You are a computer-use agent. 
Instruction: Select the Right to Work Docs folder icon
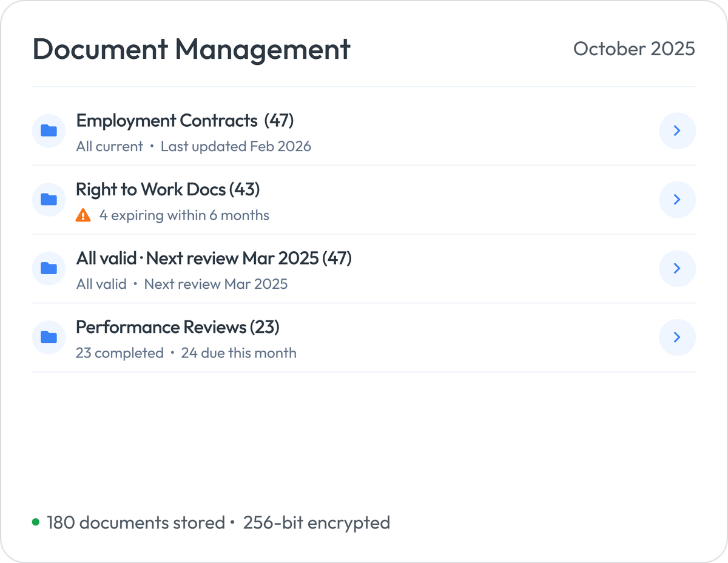coord(49,200)
